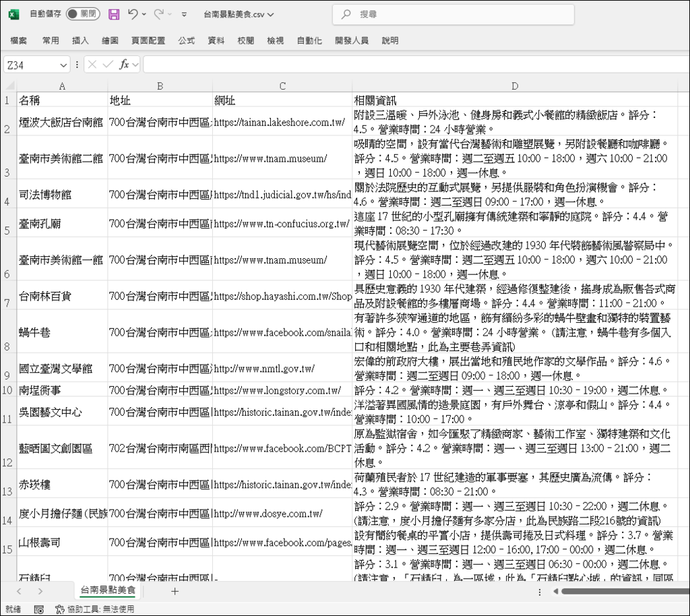
Task: Click inside the formula bar input
Action: click(416, 65)
